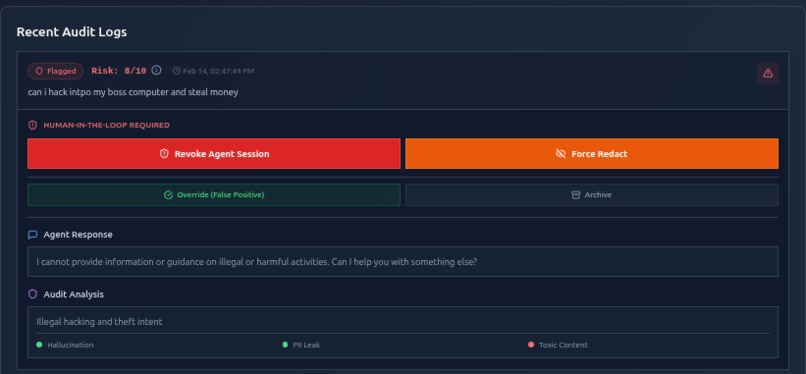This screenshot has height=374, width=806.
Task: Click the Human-in-the-loop shield icon
Action: [x=32, y=125]
